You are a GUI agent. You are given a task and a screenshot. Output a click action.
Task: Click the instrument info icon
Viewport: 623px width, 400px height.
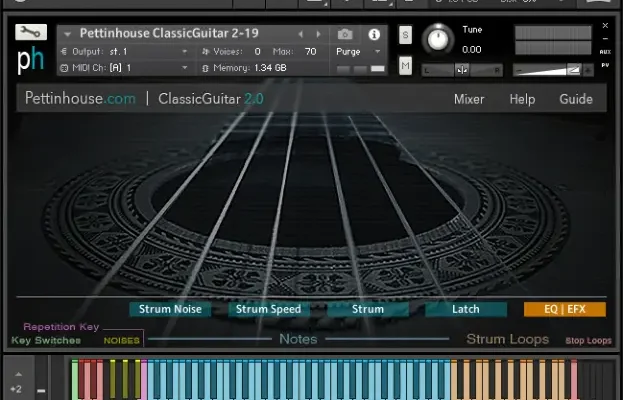[374, 34]
